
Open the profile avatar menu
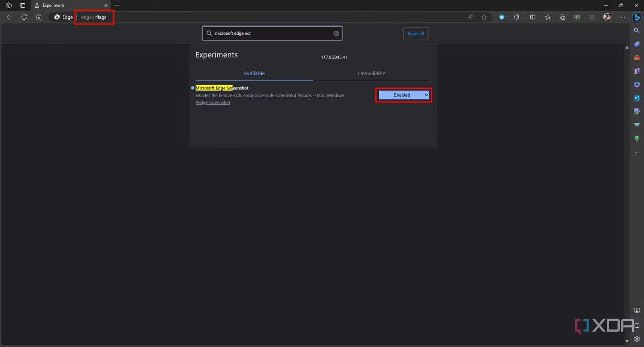tap(607, 17)
